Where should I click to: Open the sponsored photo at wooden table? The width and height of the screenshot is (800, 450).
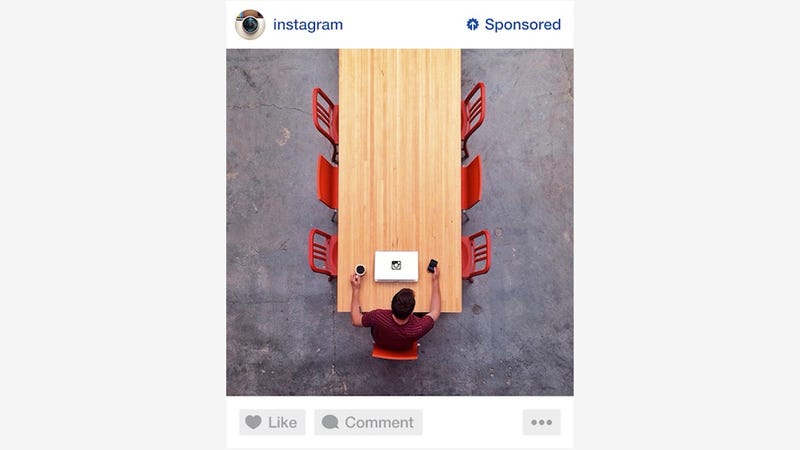pos(399,222)
